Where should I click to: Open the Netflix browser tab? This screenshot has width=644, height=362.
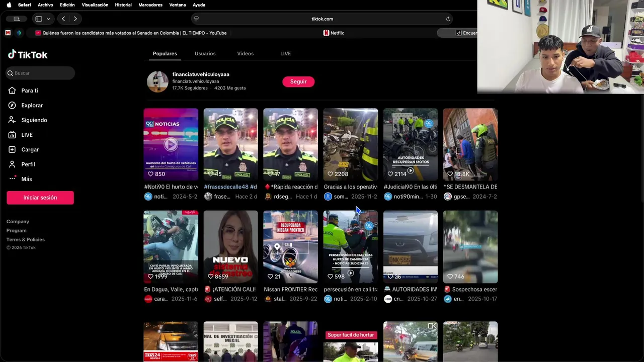333,33
